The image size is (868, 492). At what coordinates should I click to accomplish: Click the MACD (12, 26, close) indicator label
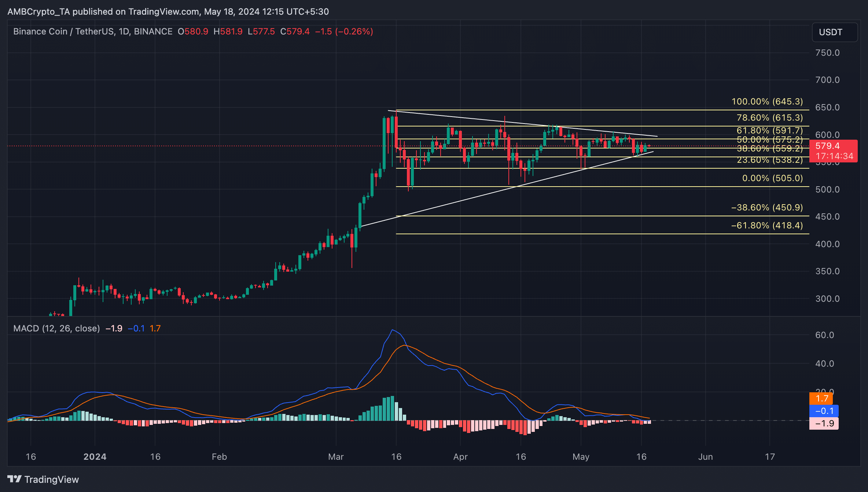tap(56, 328)
